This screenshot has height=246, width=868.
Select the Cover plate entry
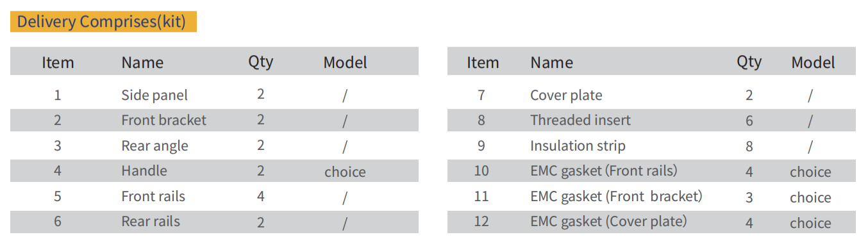[566, 95]
